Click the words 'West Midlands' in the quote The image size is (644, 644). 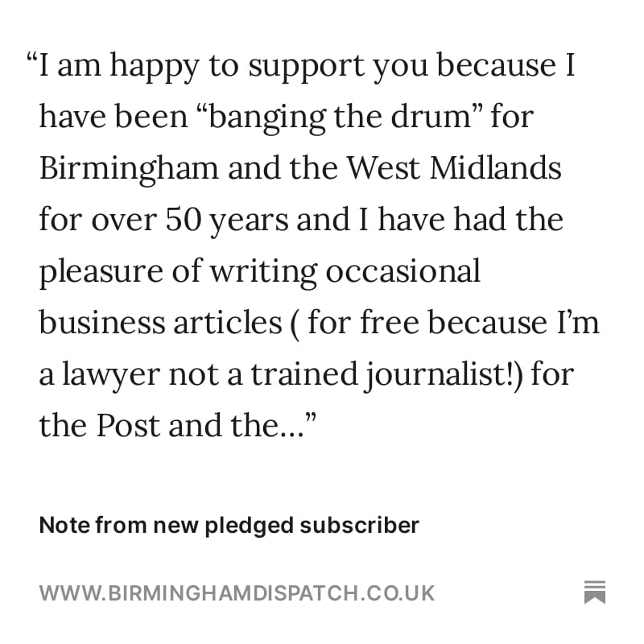click(x=455, y=168)
